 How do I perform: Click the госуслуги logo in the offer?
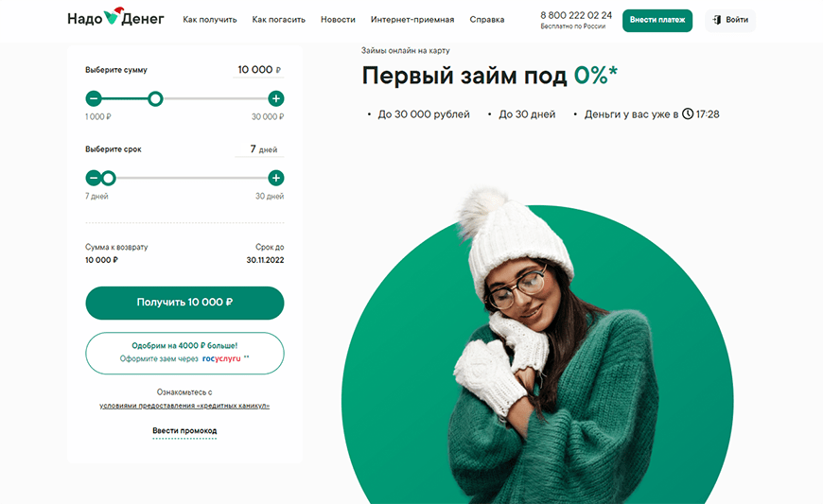[221, 358]
